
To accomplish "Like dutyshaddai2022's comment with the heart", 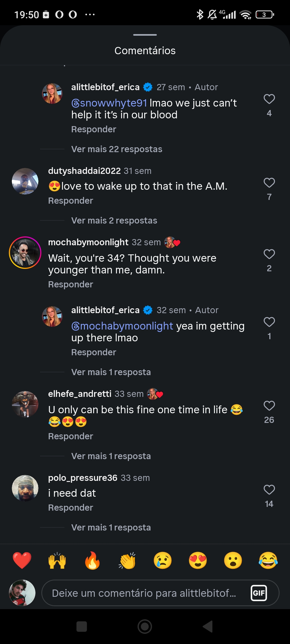I will 269,183.
